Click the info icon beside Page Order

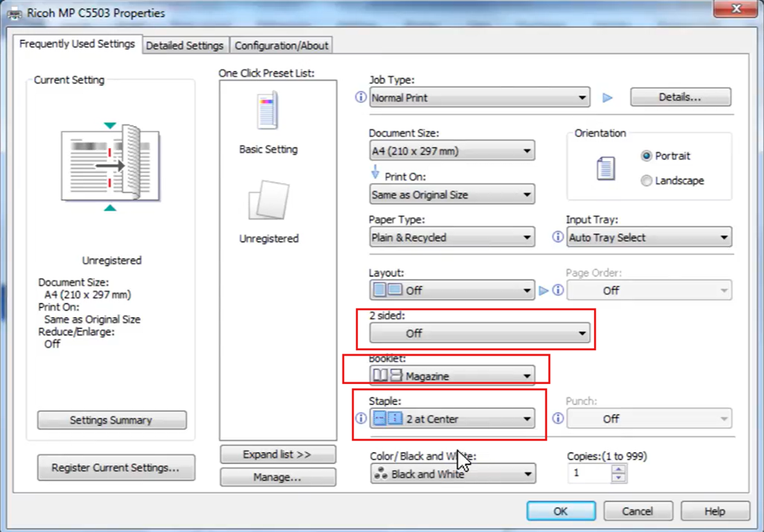pos(558,291)
